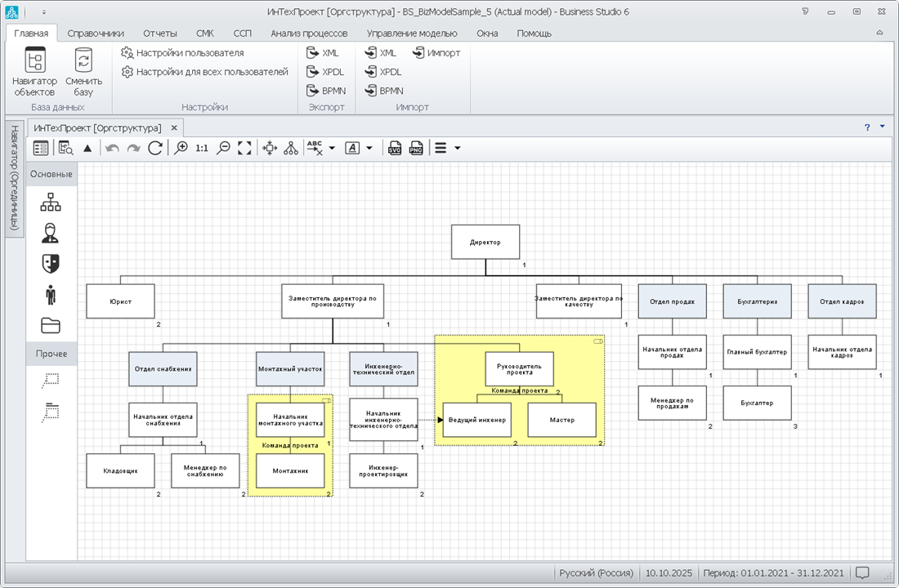Screen dimensions: 899x588
Task: Select the Директор box on the diagram
Action: click(485, 242)
